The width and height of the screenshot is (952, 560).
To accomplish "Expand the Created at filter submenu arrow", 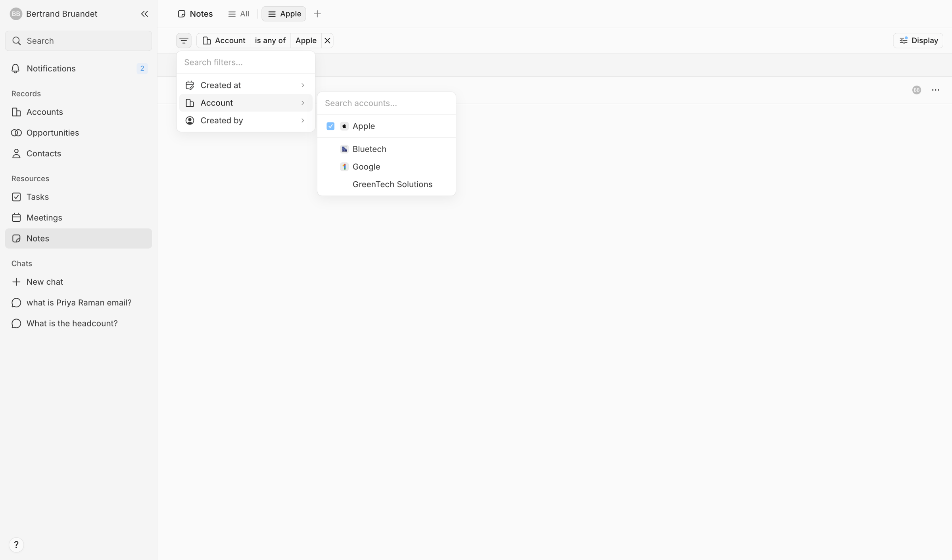I will 303,85.
